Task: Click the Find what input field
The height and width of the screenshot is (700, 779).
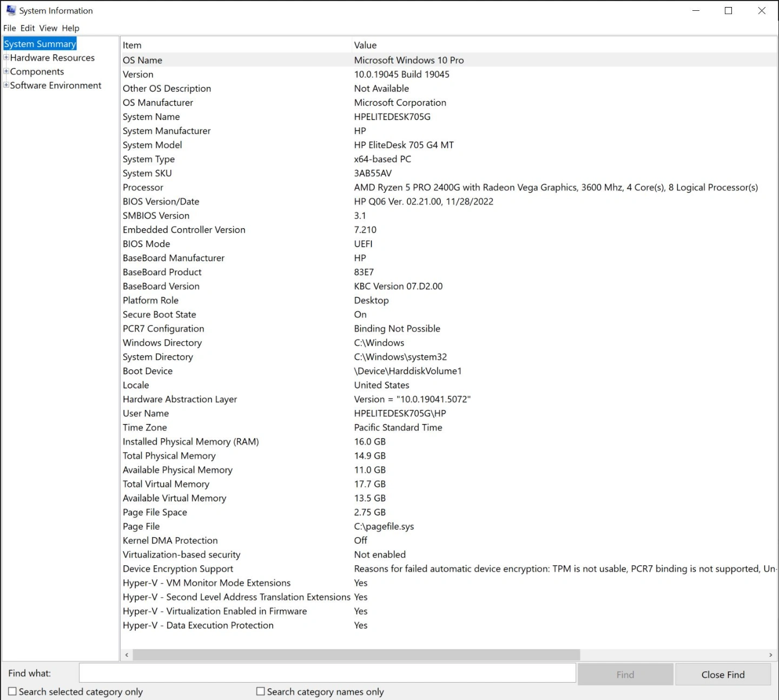Action: [x=327, y=673]
